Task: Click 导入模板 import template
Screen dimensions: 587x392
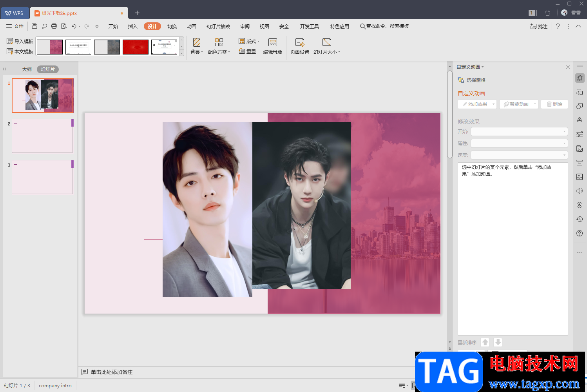Action: tap(20, 41)
